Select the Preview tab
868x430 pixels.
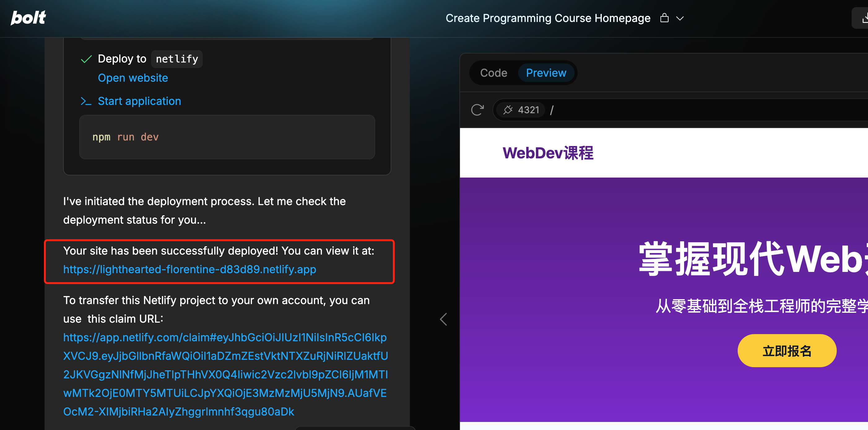546,73
